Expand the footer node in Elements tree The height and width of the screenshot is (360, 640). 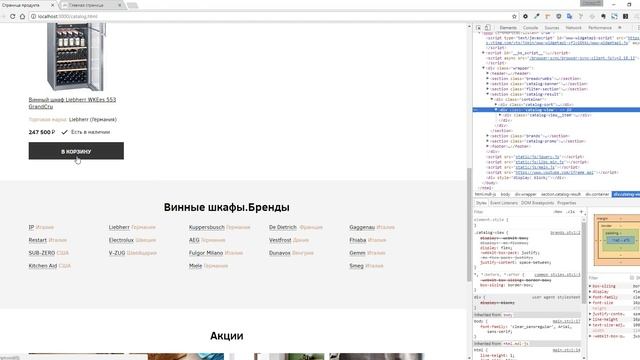click(488, 146)
